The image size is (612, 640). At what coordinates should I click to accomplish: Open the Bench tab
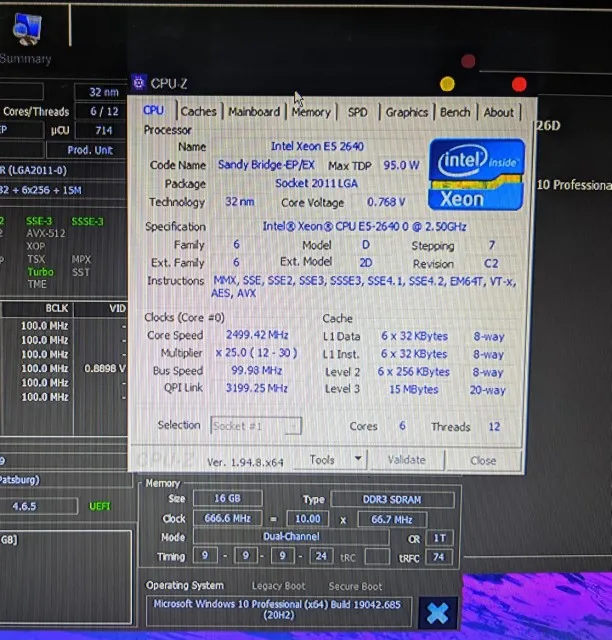455,112
